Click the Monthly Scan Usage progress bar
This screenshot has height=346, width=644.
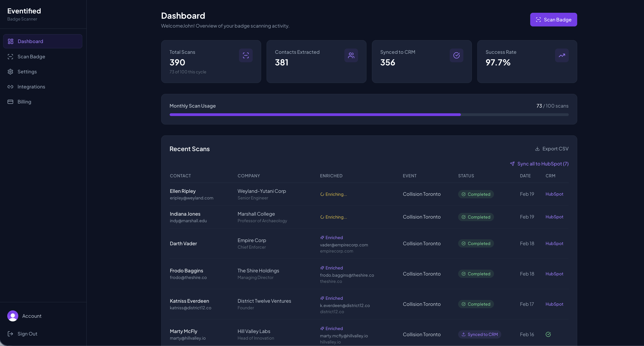(369, 115)
